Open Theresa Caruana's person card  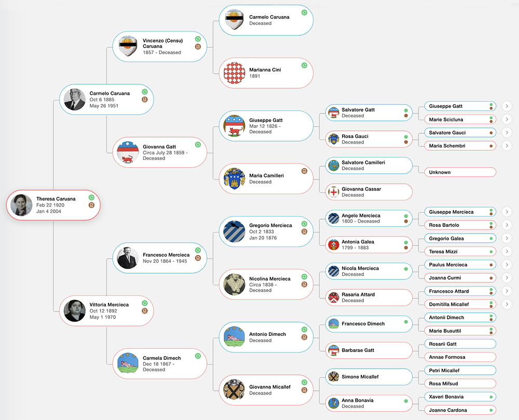coord(52,205)
